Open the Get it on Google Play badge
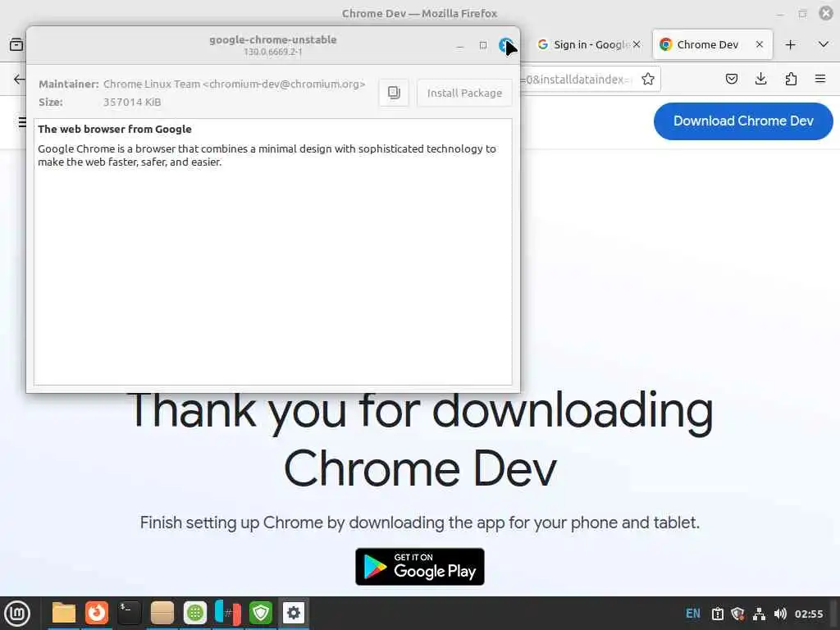 (419, 566)
